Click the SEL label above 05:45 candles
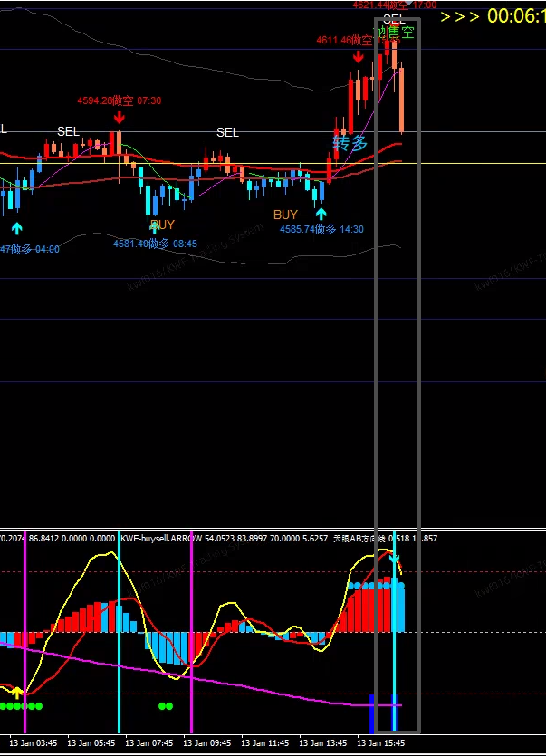This screenshot has width=546, height=756. tap(69, 131)
